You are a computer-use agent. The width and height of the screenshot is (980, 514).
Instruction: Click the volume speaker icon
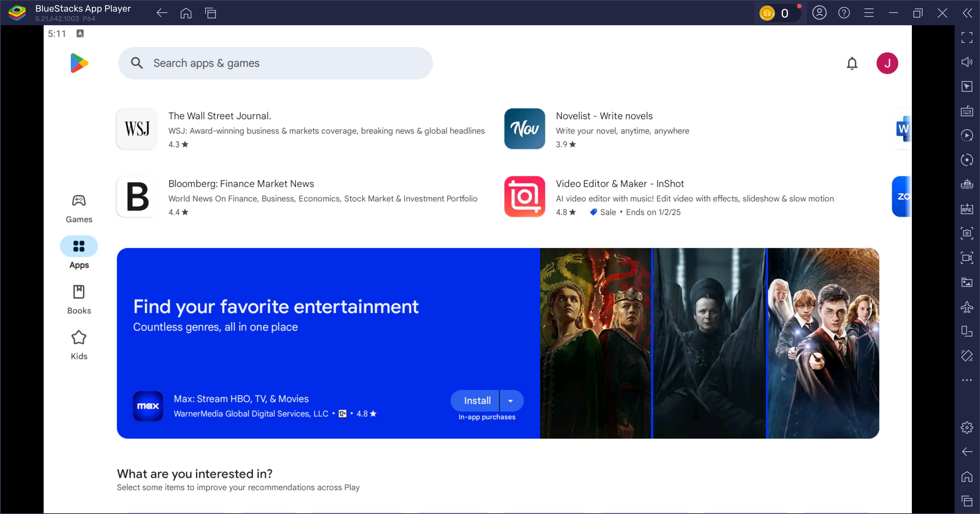[967, 62]
